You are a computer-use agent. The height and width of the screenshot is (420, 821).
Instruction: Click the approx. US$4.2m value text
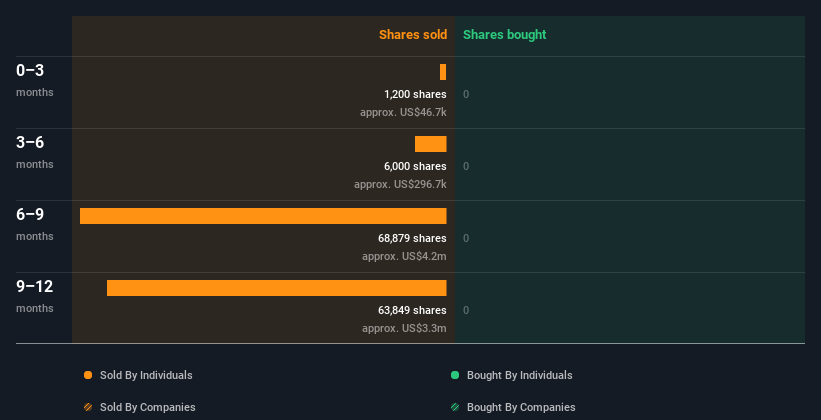click(404, 257)
